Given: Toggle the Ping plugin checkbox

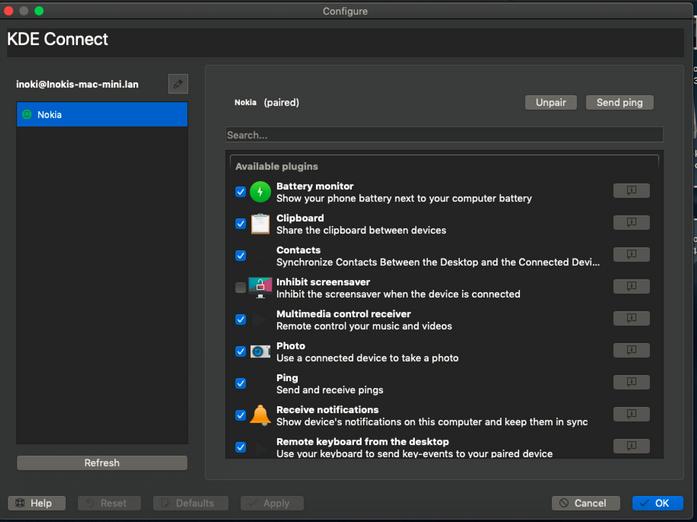Looking at the screenshot, I should pyautogui.click(x=240, y=383).
